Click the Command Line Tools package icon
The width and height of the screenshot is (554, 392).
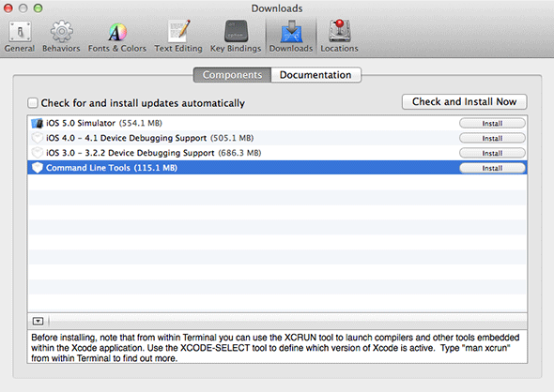tap(38, 168)
